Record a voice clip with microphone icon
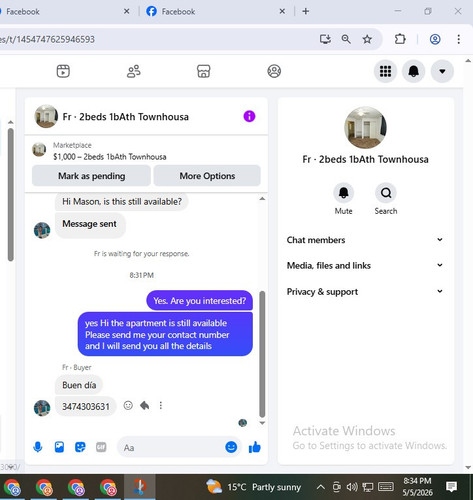473x500 pixels. (38, 447)
